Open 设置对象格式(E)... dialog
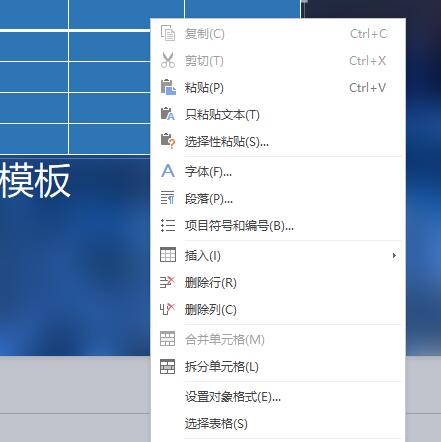 coord(278,397)
